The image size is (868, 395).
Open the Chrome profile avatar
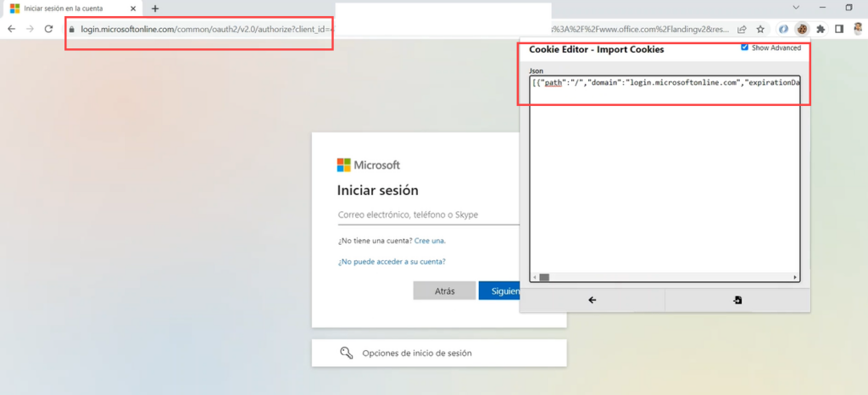pos(858,29)
